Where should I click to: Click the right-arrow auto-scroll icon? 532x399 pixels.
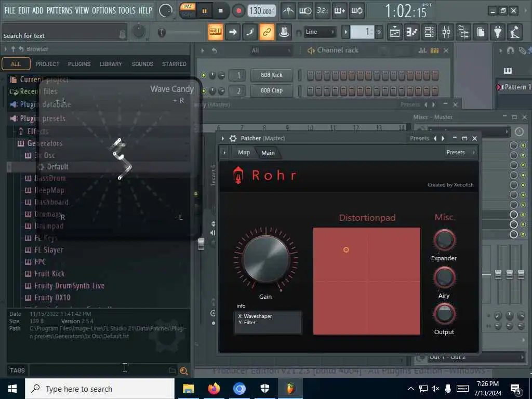233,32
